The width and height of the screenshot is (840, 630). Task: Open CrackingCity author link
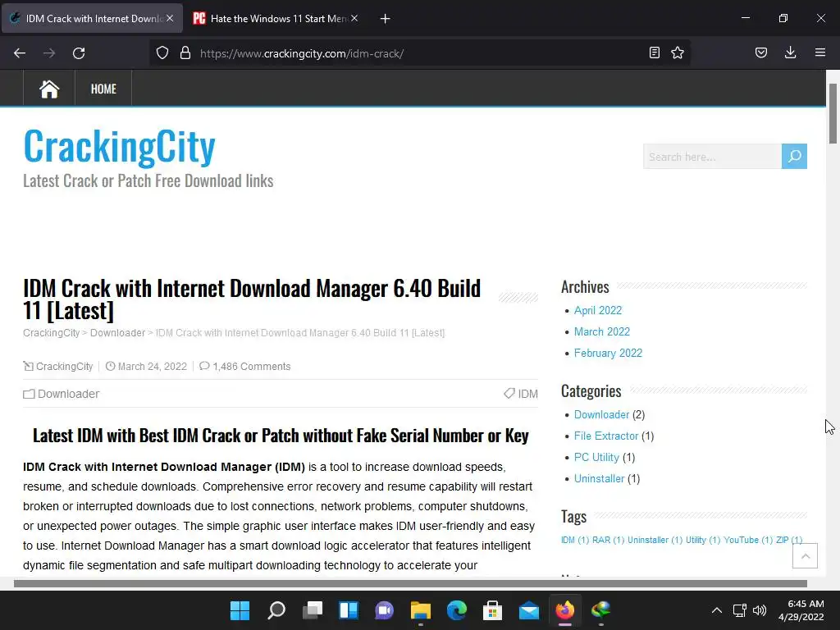click(64, 367)
